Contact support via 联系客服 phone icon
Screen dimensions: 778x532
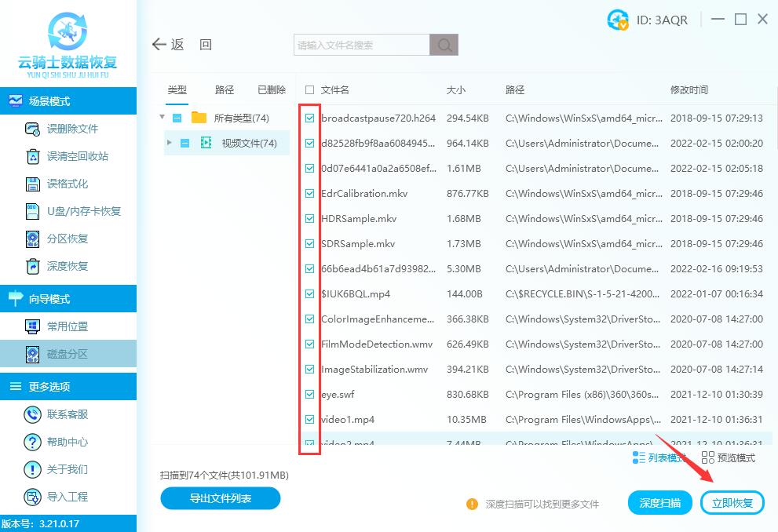pyautogui.click(x=32, y=414)
